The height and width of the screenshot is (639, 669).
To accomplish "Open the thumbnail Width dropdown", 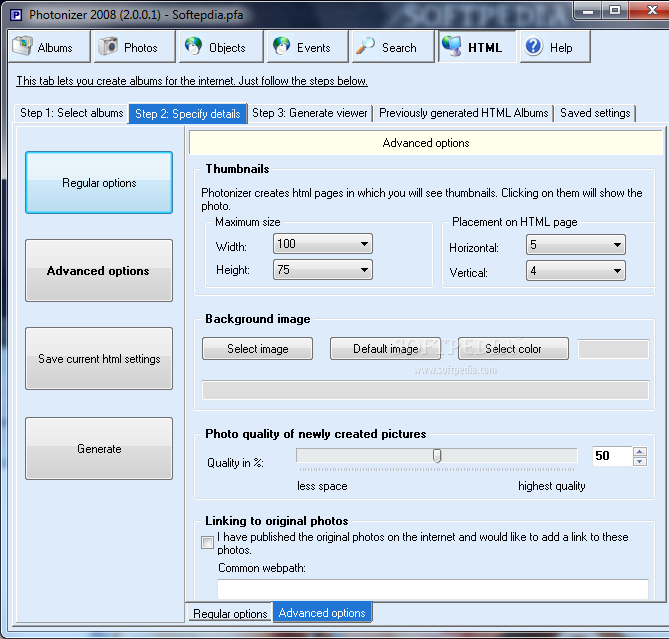I will coord(323,244).
